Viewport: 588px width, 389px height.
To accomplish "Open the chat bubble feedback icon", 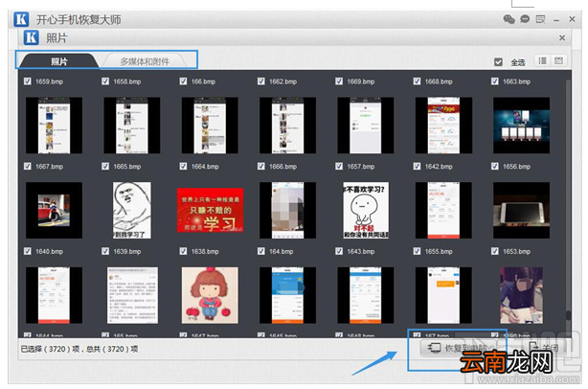I will click(x=525, y=19).
